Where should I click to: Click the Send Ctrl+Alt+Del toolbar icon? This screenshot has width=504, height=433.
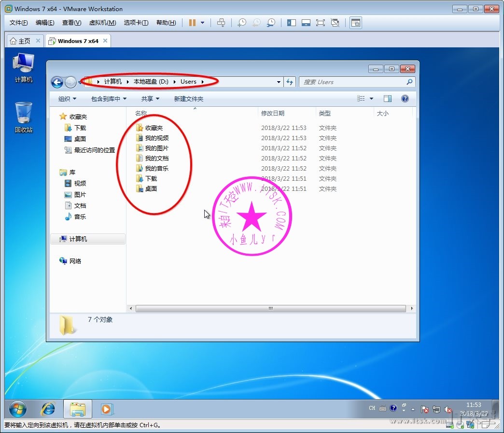[221, 23]
